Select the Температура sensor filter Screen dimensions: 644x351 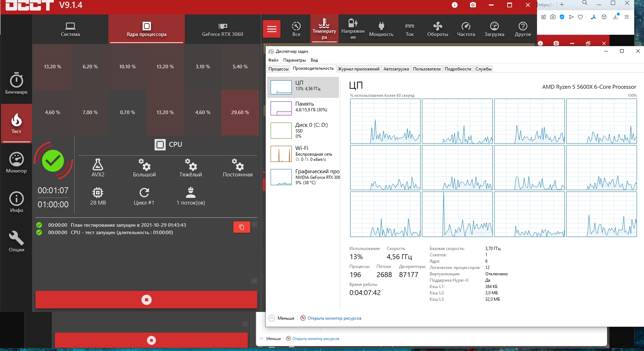(x=324, y=29)
